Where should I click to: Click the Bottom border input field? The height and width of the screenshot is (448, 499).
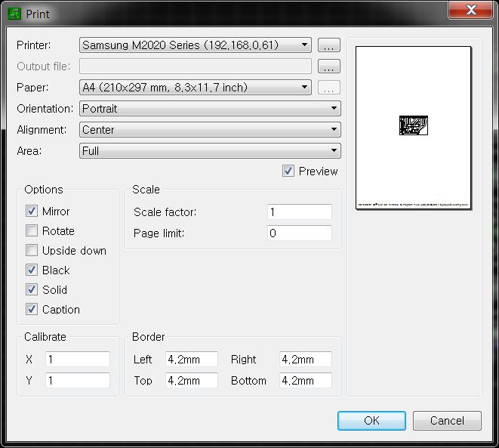coord(306,380)
